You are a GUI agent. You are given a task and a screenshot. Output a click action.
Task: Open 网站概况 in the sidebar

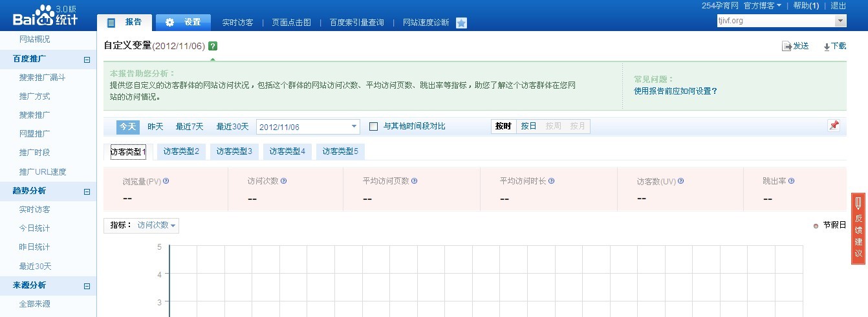[x=34, y=39]
